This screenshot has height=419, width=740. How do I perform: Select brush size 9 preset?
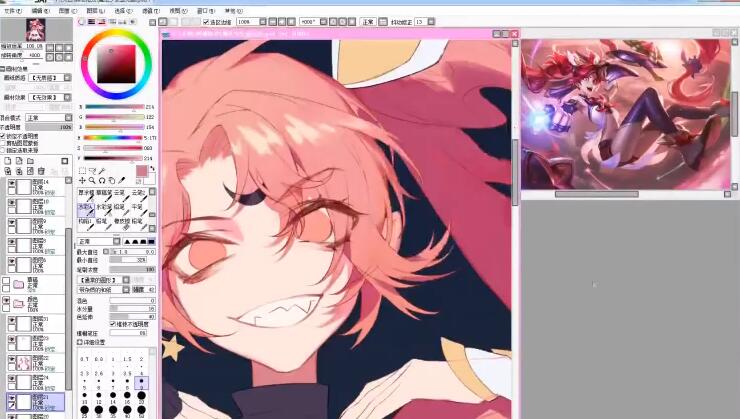click(141, 383)
